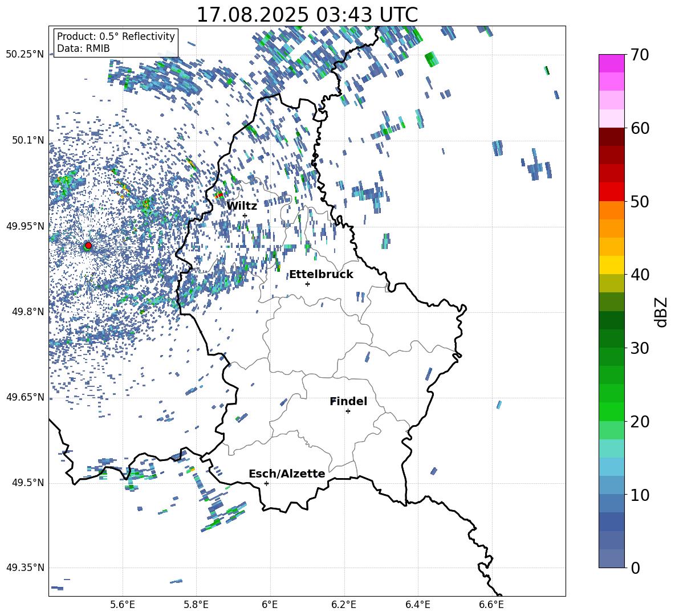Viewport: 675px width, 616px height.
Task: Click the 50.1°N latitude label
Action: pos(27,140)
